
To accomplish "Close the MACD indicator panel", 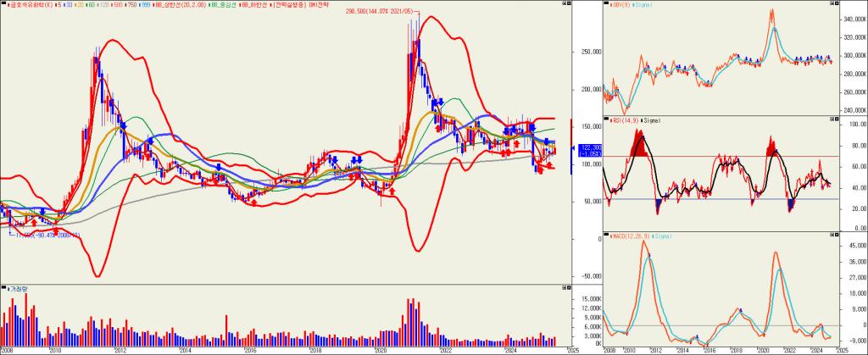I will pos(836,235).
